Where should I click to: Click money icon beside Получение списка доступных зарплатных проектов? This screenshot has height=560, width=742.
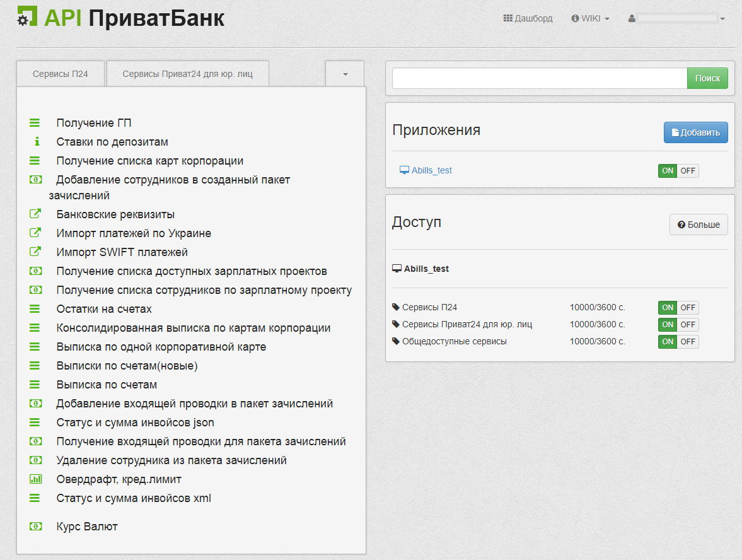(x=35, y=271)
